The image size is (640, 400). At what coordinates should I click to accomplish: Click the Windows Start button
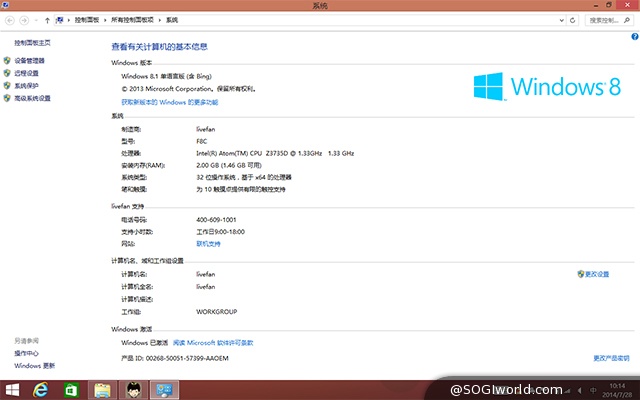[12, 390]
